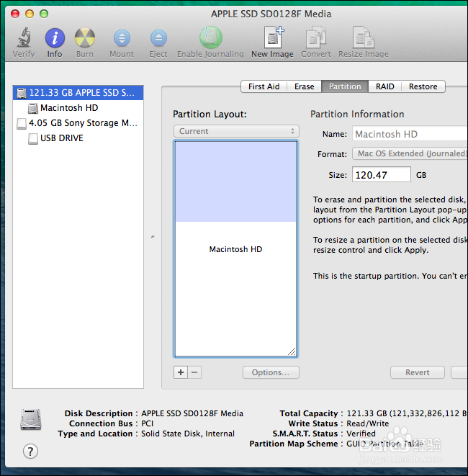Viewport: 468px width, 476px height.
Task: Click the red close window button
Action: [15, 14]
